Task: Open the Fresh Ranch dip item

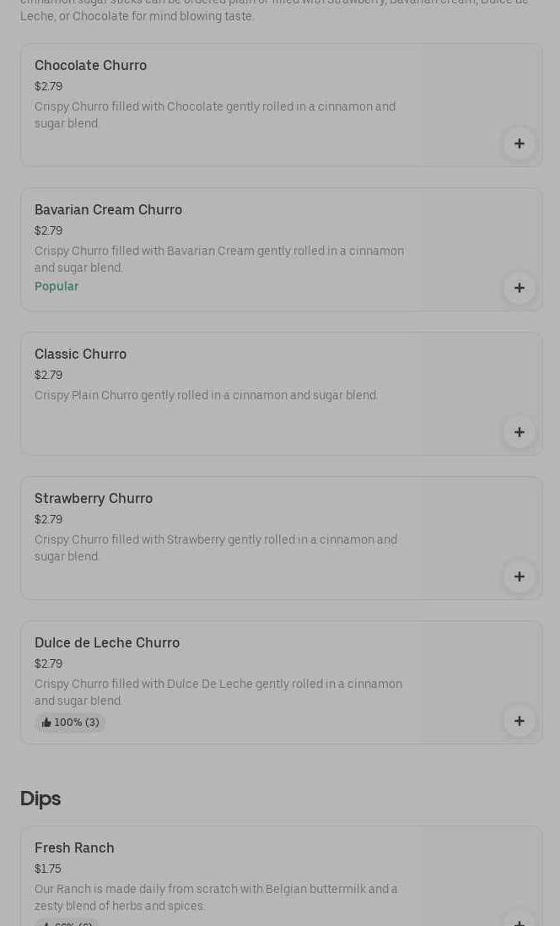Action: [74, 848]
